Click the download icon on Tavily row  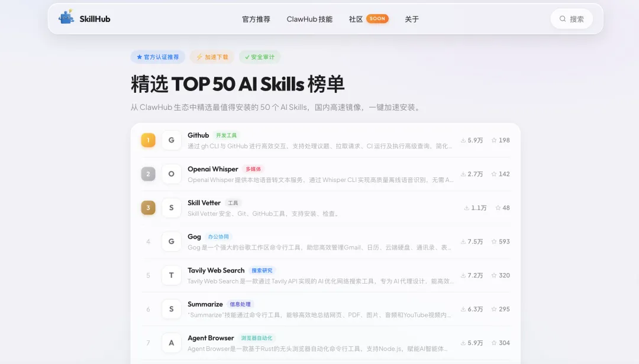(463, 275)
